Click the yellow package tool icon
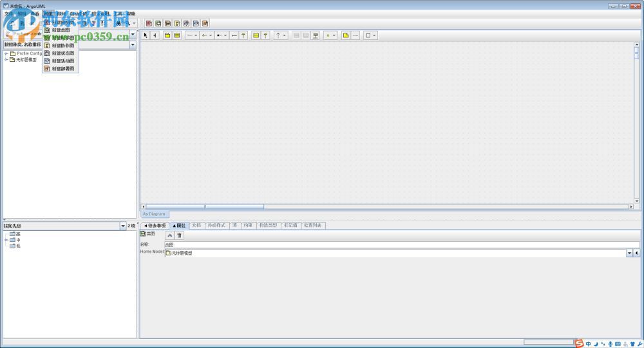 167,35
